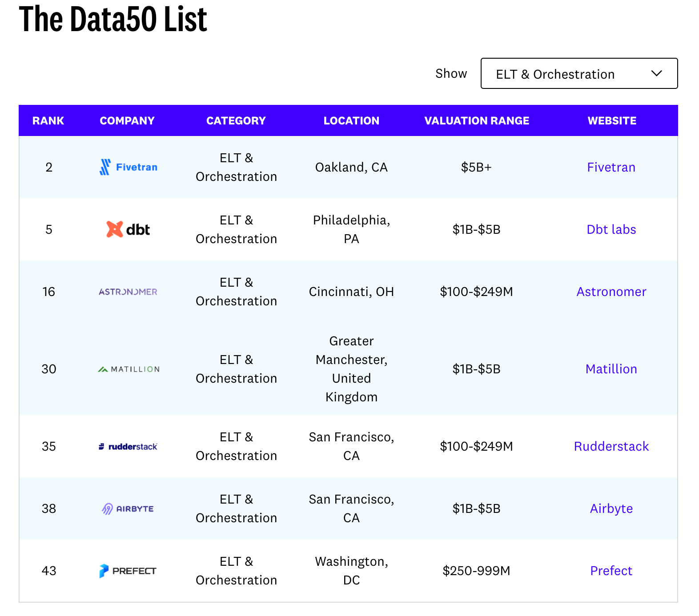Screen dimensions: 699x616
Task: Click the Rudderstack company logo
Action: coord(128,446)
